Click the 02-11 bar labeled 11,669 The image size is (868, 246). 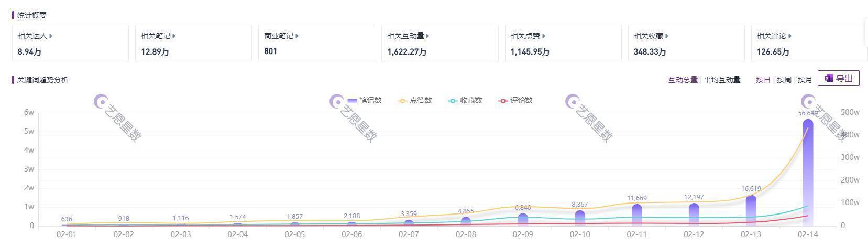click(x=637, y=215)
